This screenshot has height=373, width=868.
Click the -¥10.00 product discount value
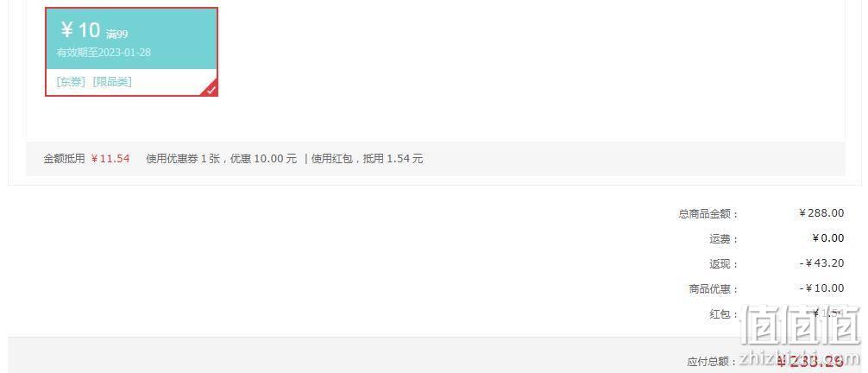[x=822, y=288]
